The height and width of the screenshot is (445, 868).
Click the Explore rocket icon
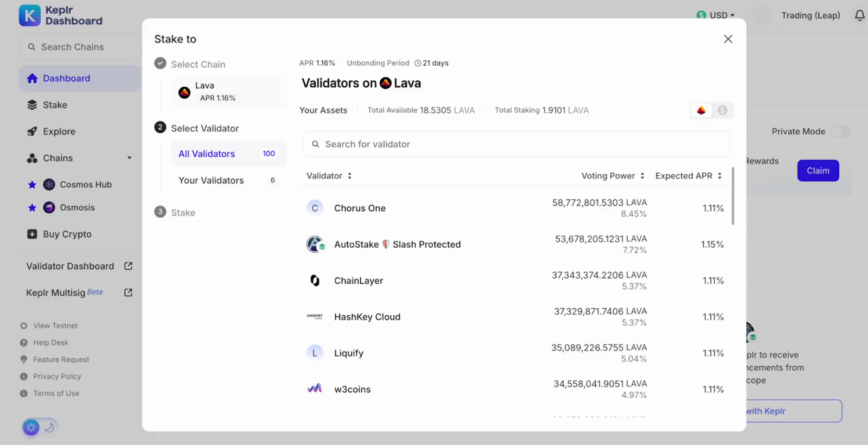coord(32,131)
